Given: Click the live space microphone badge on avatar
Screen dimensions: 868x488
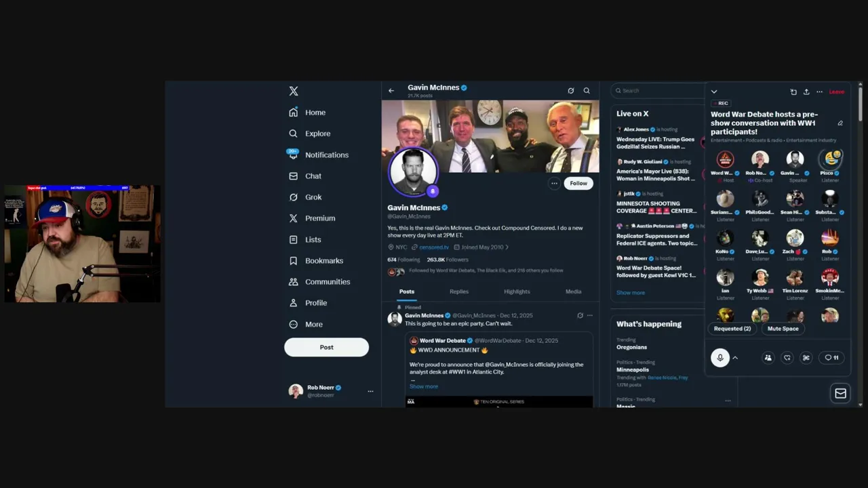Looking at the screenshot, I should 433,191.
